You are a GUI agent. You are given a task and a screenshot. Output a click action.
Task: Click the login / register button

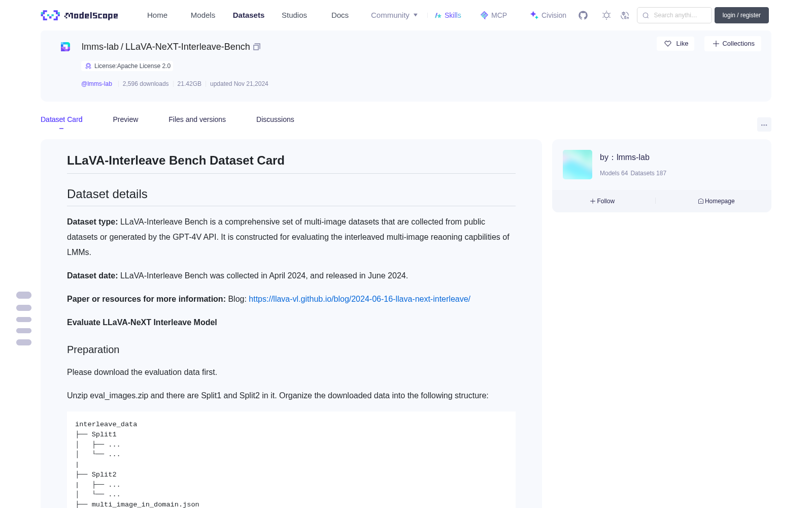click(x=741, y=15)
